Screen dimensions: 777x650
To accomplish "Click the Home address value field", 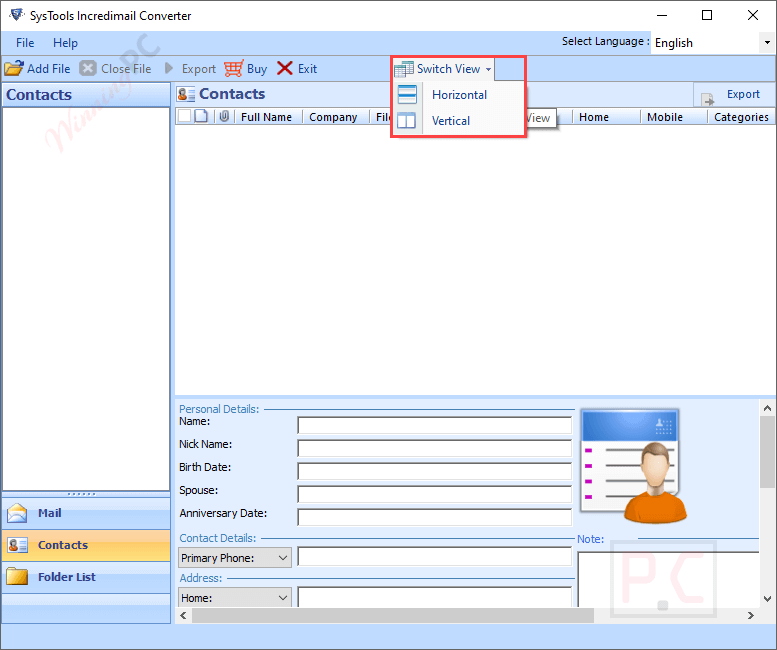I will click(435, 596).
